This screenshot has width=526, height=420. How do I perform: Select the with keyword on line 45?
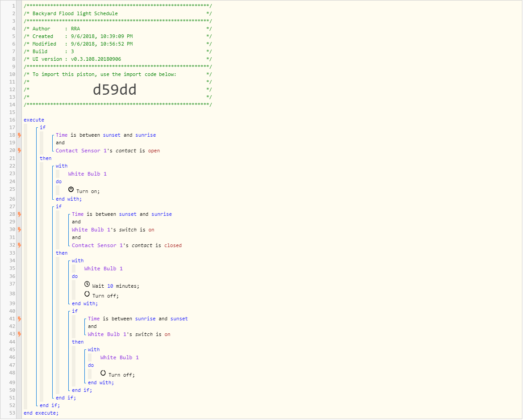click(94, 350)
